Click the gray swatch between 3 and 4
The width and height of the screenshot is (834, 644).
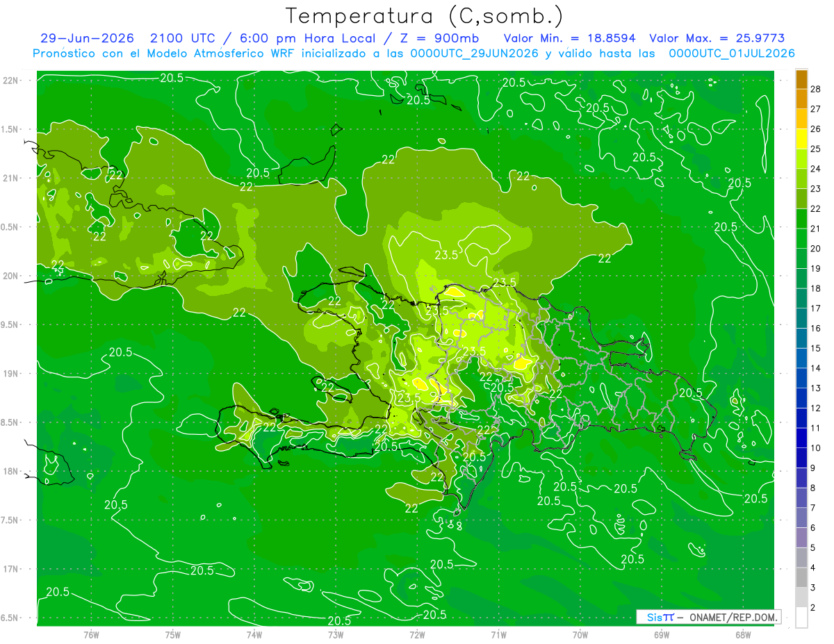pyautogui.click(x=801, y=577)
